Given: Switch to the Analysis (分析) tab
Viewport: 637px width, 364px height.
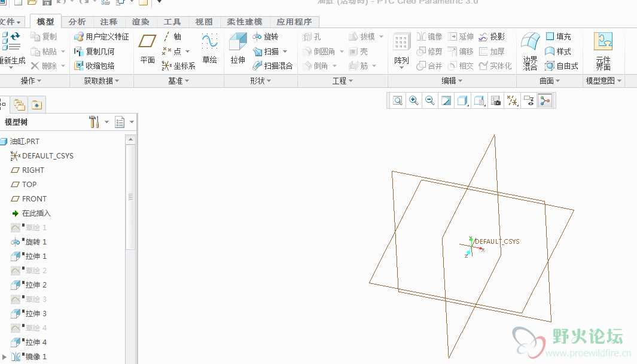Looking at the screenshot, I should pos(77,22).
